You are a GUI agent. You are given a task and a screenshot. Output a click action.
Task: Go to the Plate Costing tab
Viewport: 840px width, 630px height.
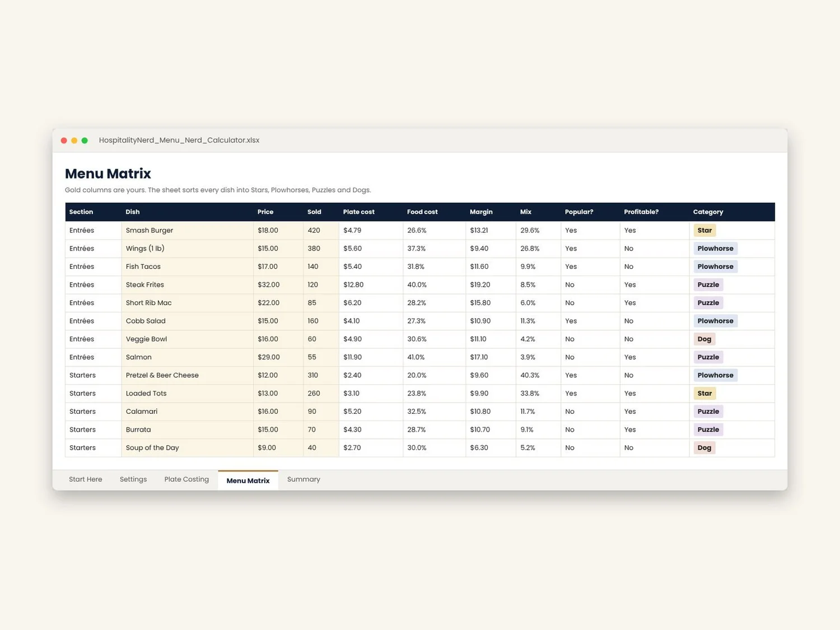pyautogui.click(x=186, y=479)
